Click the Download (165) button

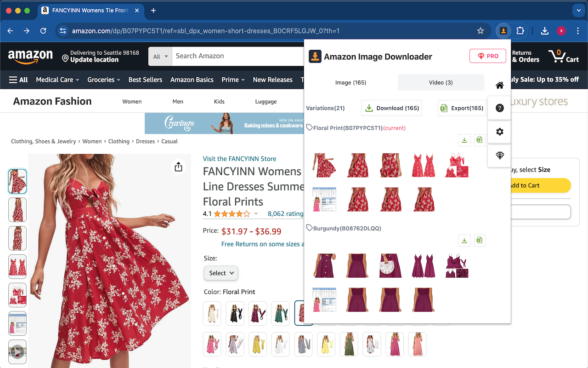[391, 108]
